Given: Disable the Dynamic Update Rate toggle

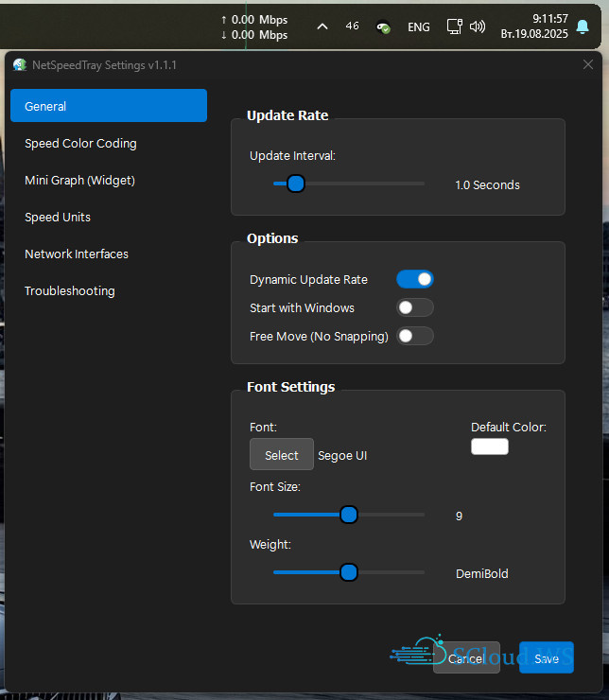Looking at the screenshot, I should (x=415, y=279).
